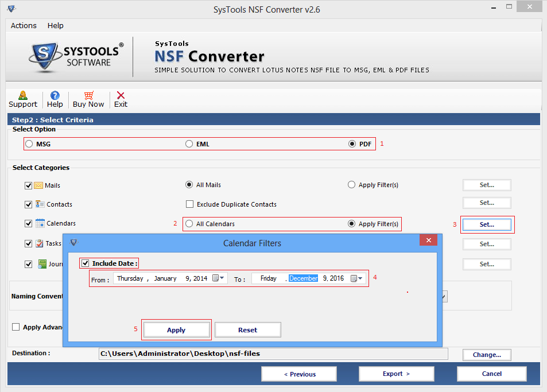Toggle the Include Date checkbox
The height and width of the screenshot is (392, 547).
tap(85, 263)
